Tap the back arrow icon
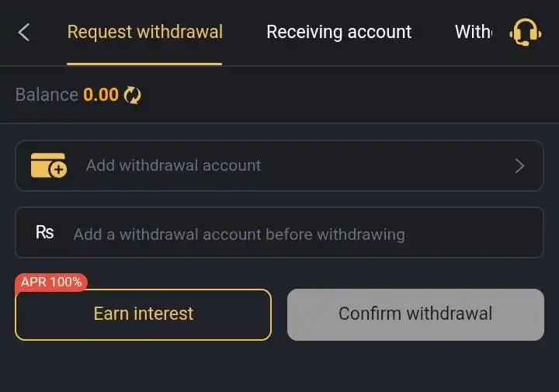 [x=24, y=32]
